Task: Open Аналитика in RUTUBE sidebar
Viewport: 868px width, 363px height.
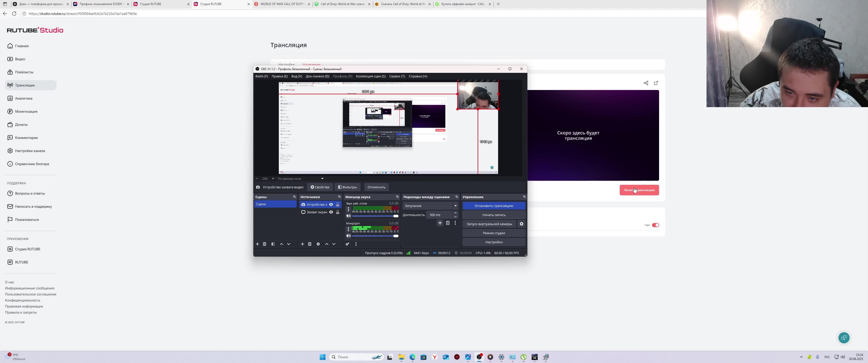Action: tap(23, 98)
